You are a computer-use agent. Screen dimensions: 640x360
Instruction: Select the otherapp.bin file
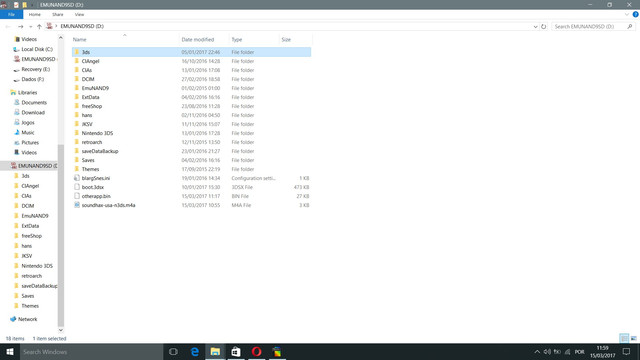(x=191, y=196)
